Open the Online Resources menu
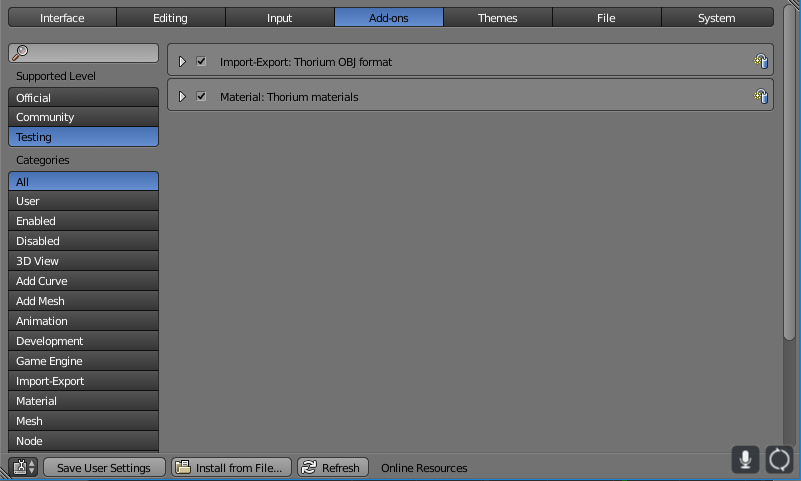Screen dimensions: 801x481 click(x=424, y=467)
